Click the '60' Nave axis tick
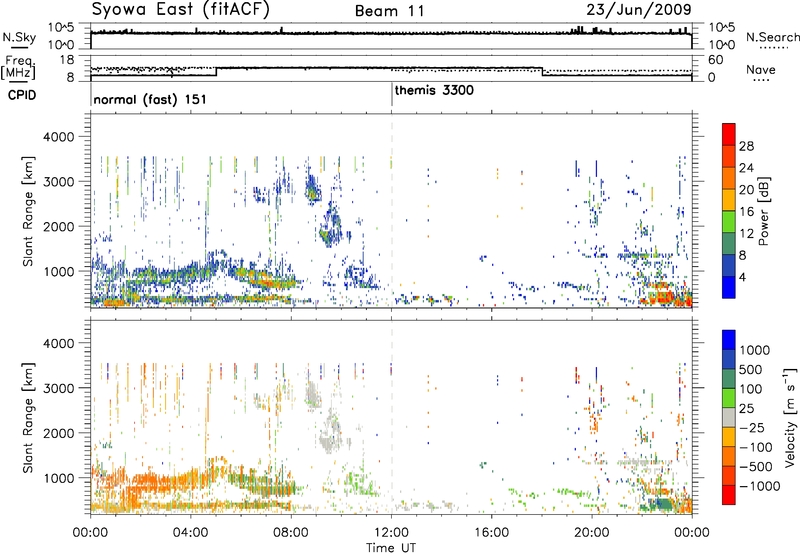This screenshot has width=800, height=554. (716, 60)
